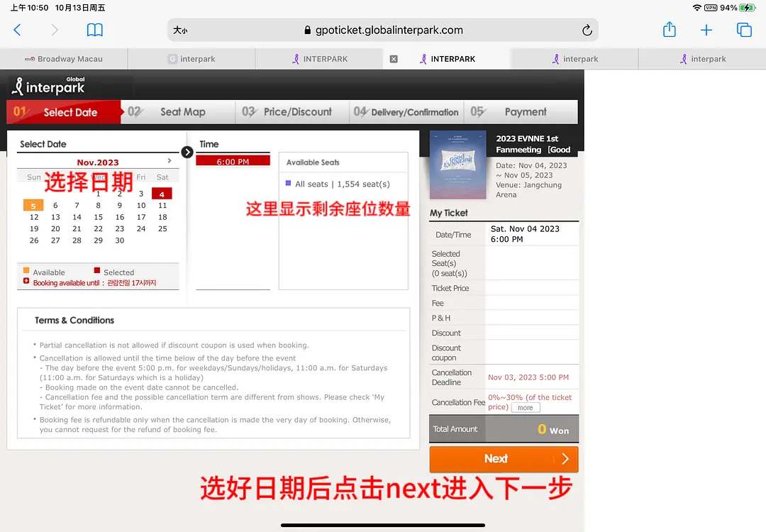Click the battery indicator in status bar

point(748,8)
